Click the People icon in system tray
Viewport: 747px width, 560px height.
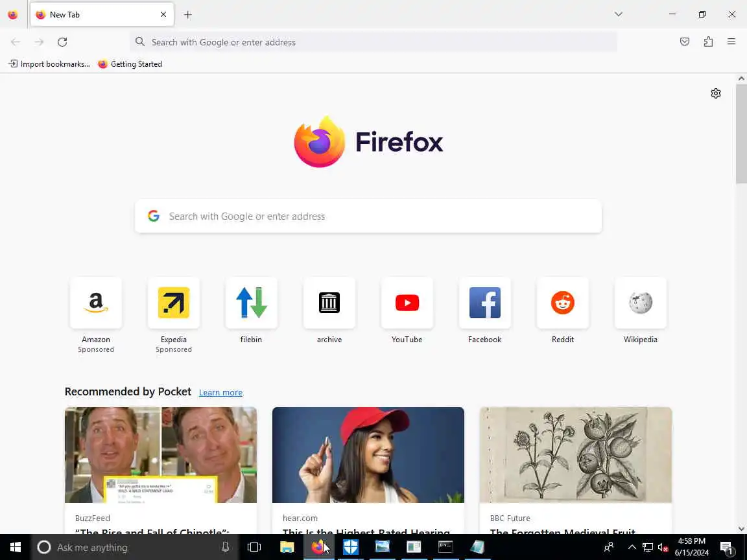tap(609, 547)
